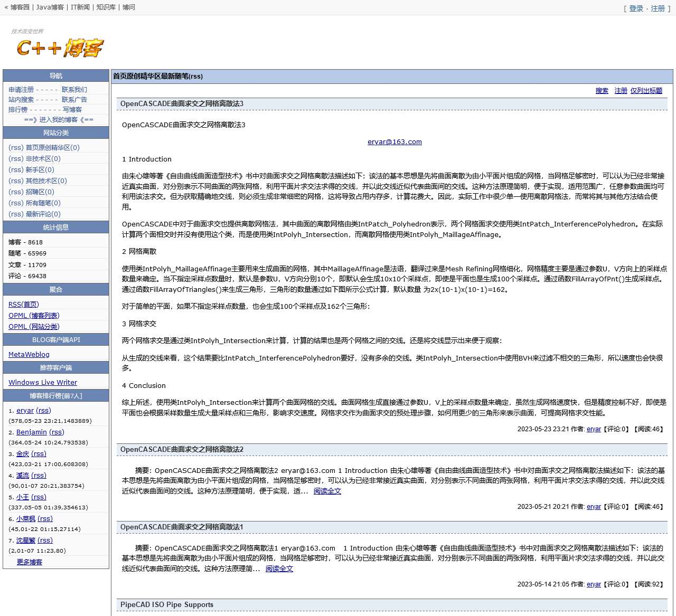Click the C++博客 logo image
The image size is (676, 616).
[60, 48]
